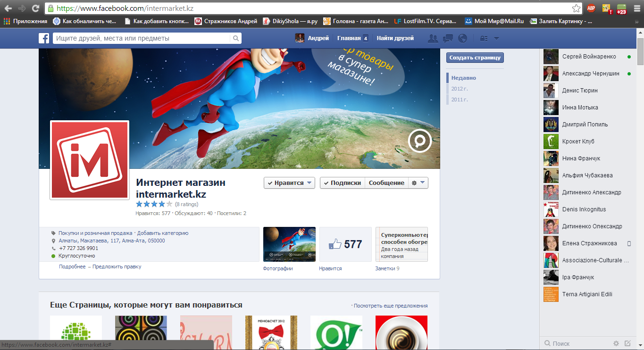Open the page settings gear dropdown

coord(418,183)
